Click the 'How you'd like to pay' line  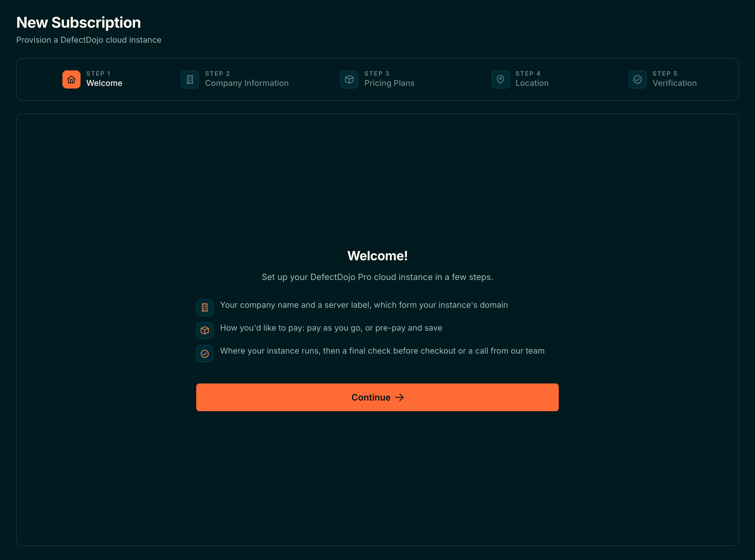(331, 328)
